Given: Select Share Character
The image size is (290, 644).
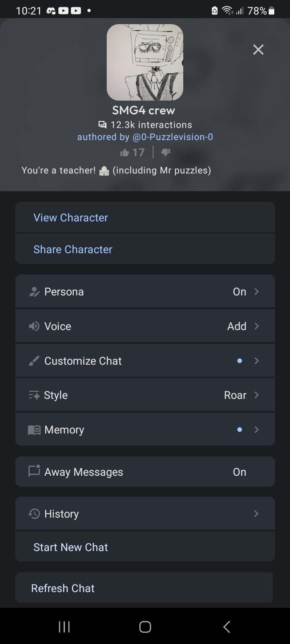Looking at the screenshot, I should (x=145, y=249).
